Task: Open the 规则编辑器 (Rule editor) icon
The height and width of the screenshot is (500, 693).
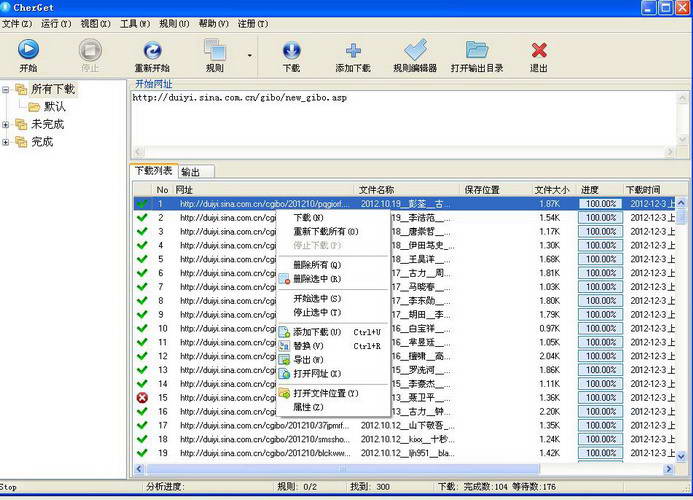Action: [414, 50]
